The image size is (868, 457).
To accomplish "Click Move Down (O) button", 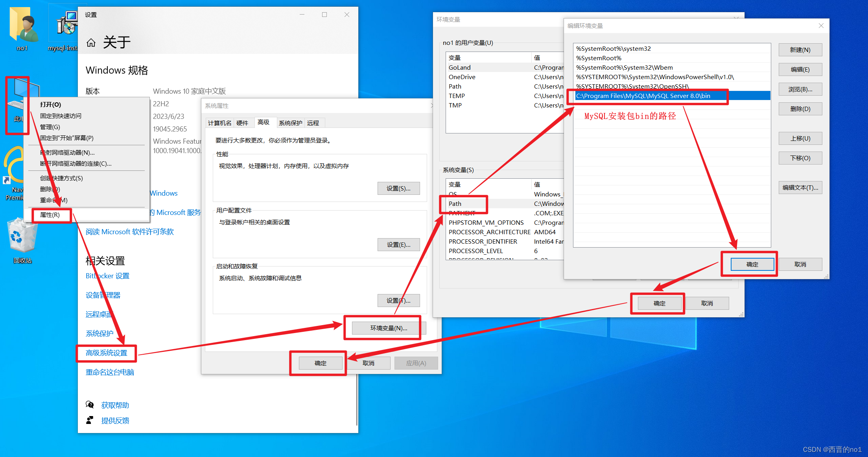I will (800, 158).
